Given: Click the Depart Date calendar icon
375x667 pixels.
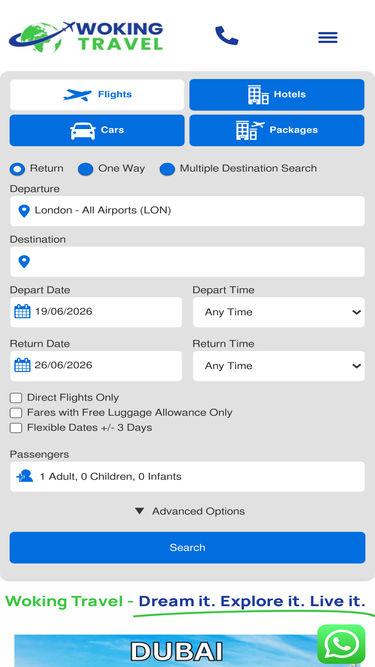Looking at the screenshot, I should [23, 311].
